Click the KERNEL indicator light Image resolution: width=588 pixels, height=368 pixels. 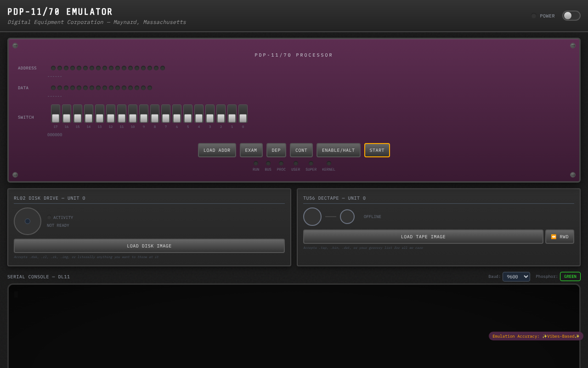click(x=328, y=164)
